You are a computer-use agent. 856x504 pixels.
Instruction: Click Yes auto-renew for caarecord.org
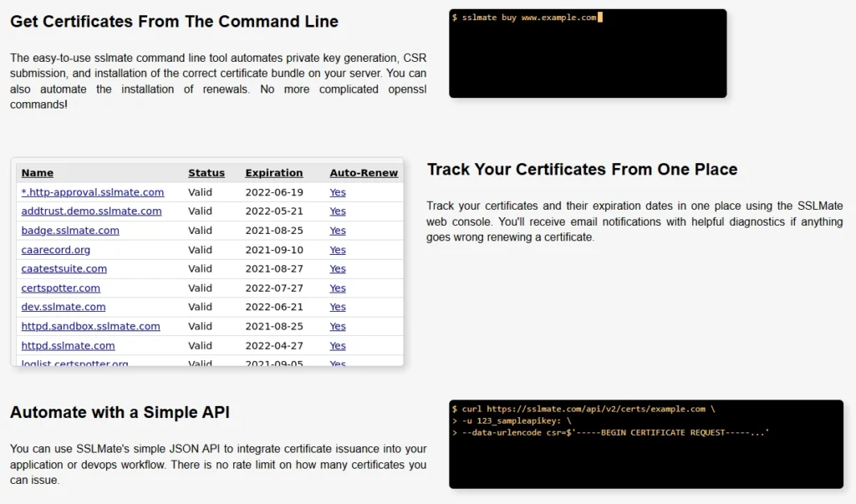(x=338, y=250)
